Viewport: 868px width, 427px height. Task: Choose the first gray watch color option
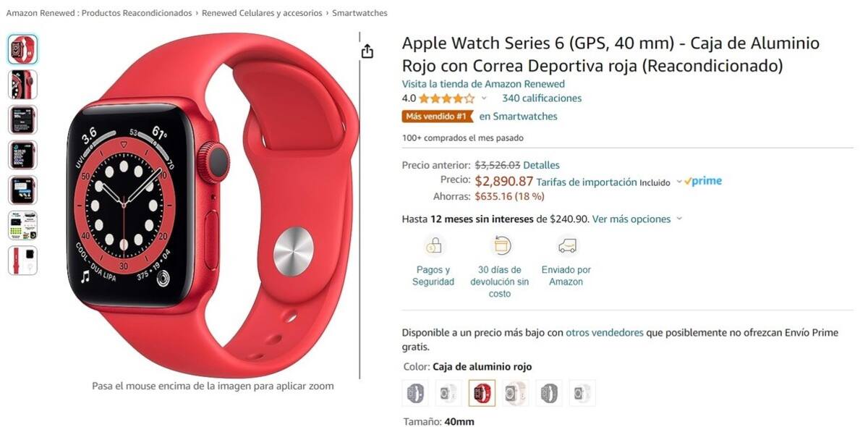coord(415,393)
